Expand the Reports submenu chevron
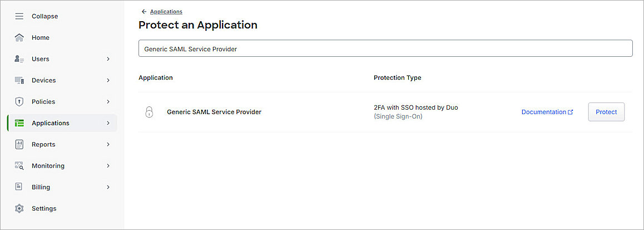644x230 pixels. (x=108, y=144)
